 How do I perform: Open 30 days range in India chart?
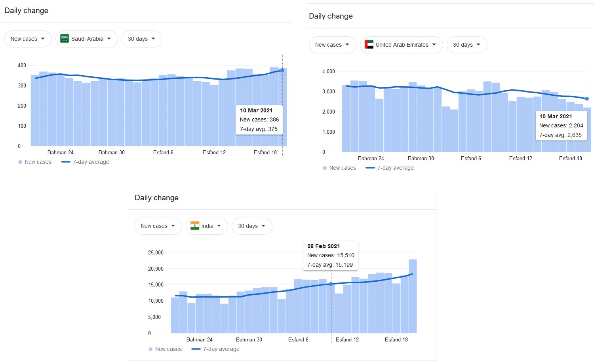[252, 226]
